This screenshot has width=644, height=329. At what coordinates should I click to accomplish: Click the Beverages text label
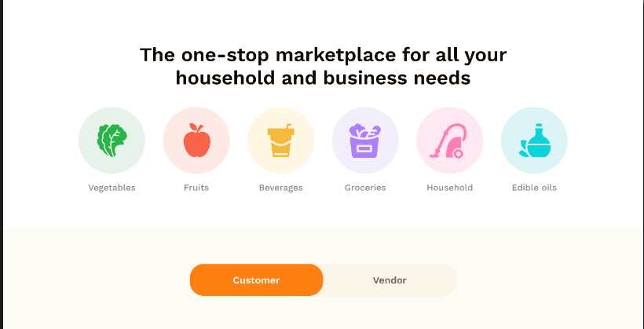pos(280,188)
